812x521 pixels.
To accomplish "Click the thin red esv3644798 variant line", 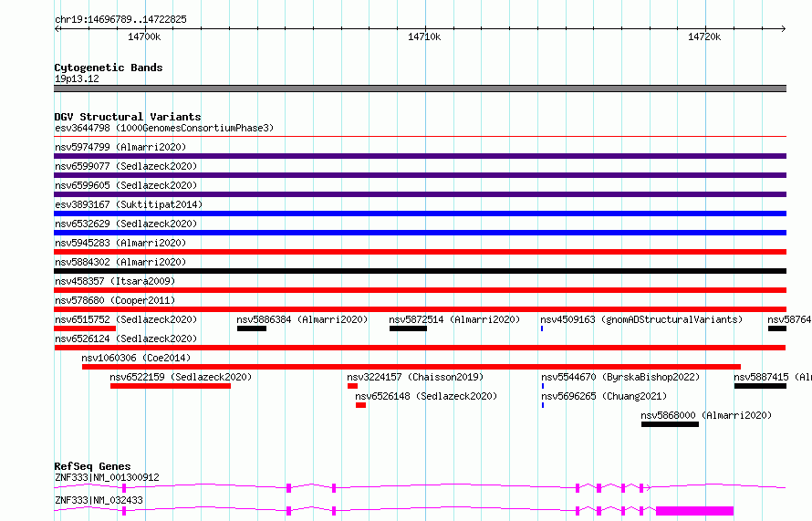I will point(420,137).
